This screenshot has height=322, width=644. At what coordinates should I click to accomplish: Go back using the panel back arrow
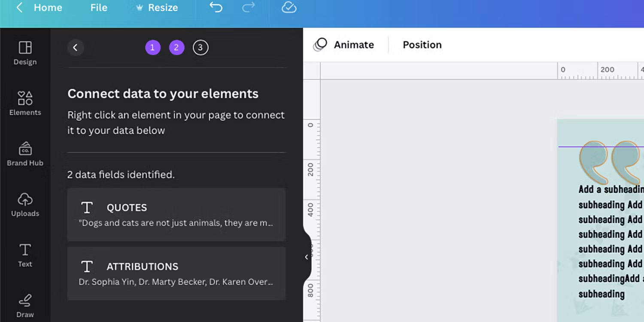pyautogui.click(x=76, y=47)
